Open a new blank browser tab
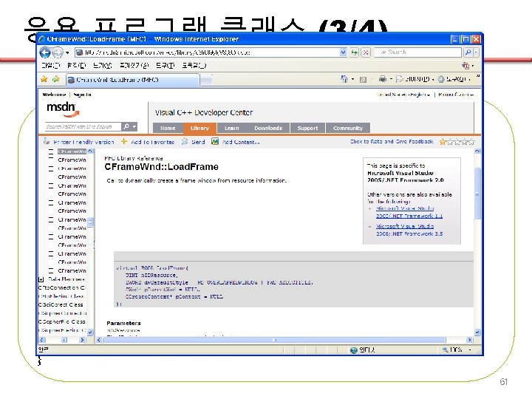 tap(206, 80)
